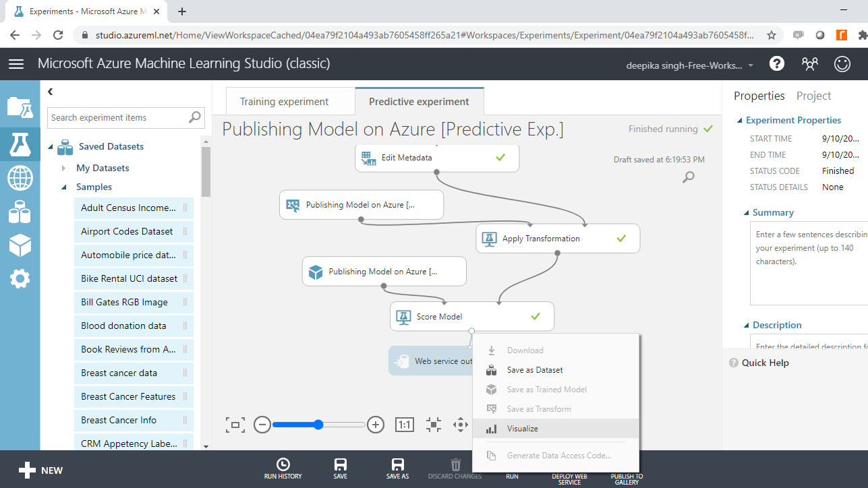Click the zoom slider handle
The image size is (868, 488).
[318, 425]
